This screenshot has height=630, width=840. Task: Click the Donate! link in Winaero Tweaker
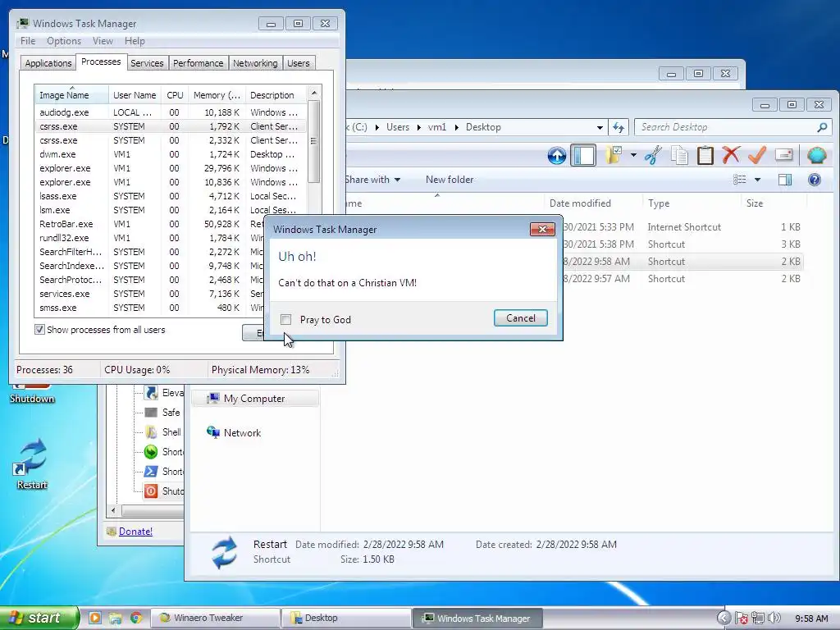[135, 532]
